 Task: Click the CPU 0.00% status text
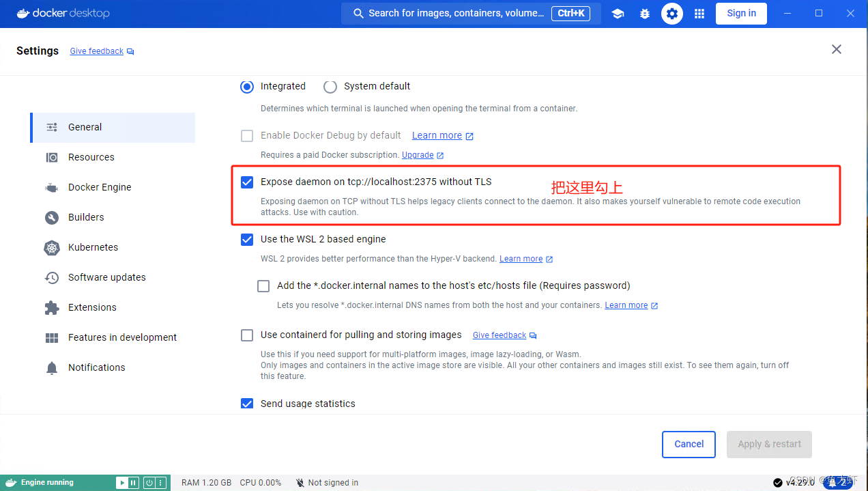click(260, 483)
